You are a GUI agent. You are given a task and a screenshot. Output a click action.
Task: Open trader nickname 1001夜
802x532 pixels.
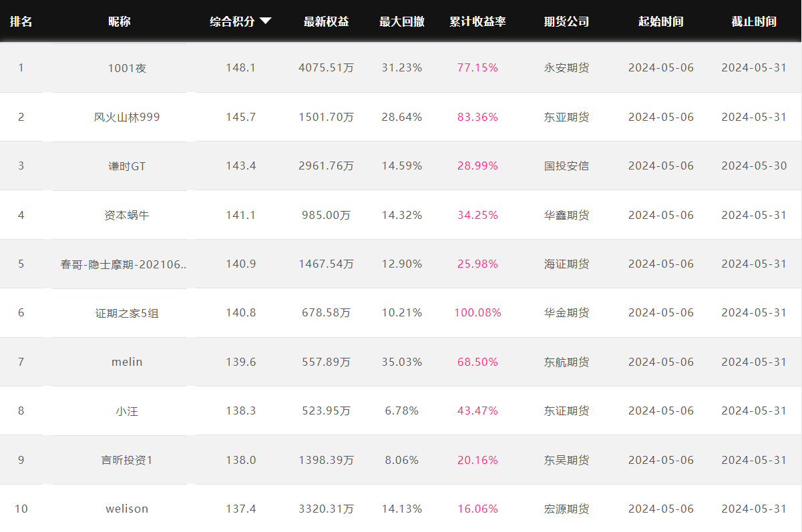tap(127, 68)
